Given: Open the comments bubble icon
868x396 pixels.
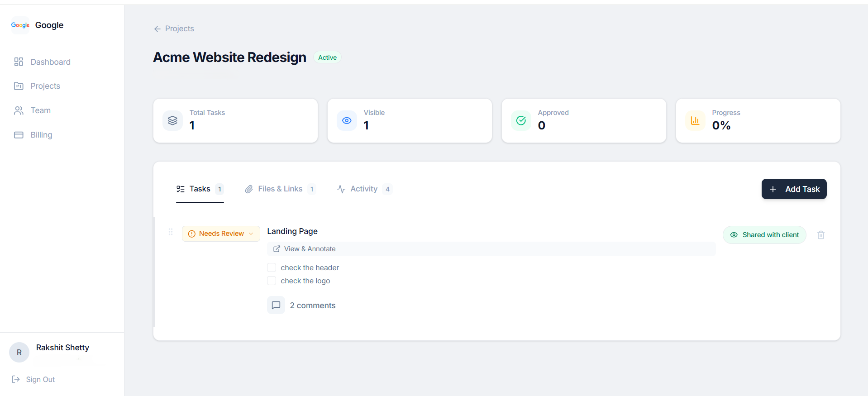Looking at the screenshot, I should 276,305.
